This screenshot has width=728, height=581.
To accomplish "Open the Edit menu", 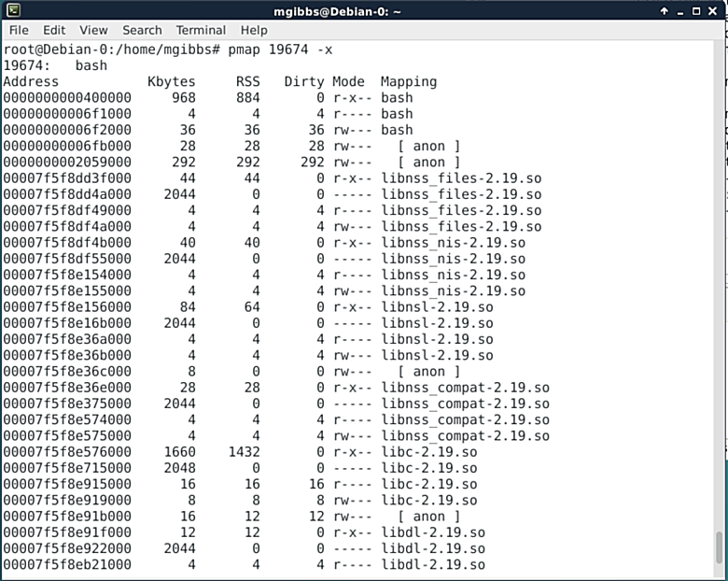I will coord(54,30).
